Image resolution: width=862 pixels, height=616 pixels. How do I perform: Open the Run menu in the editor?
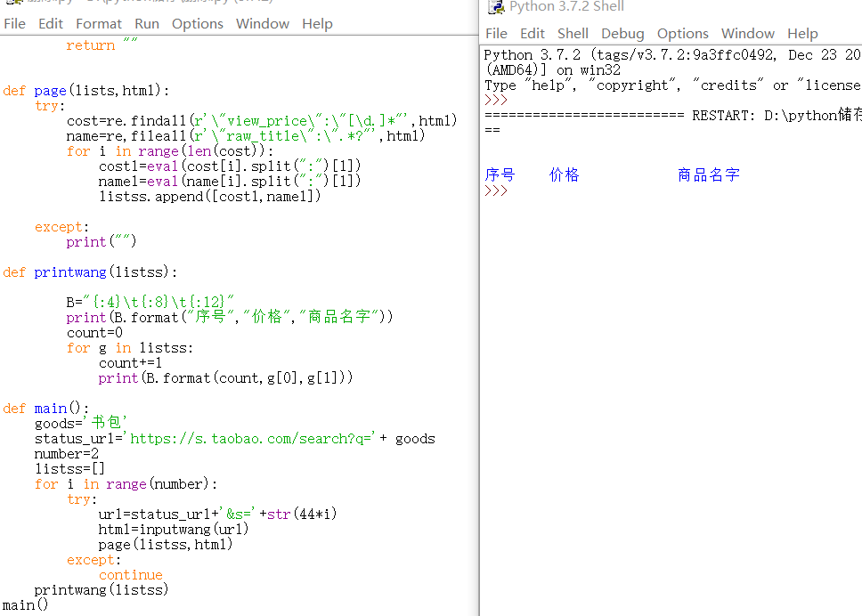tap(147, 24)
